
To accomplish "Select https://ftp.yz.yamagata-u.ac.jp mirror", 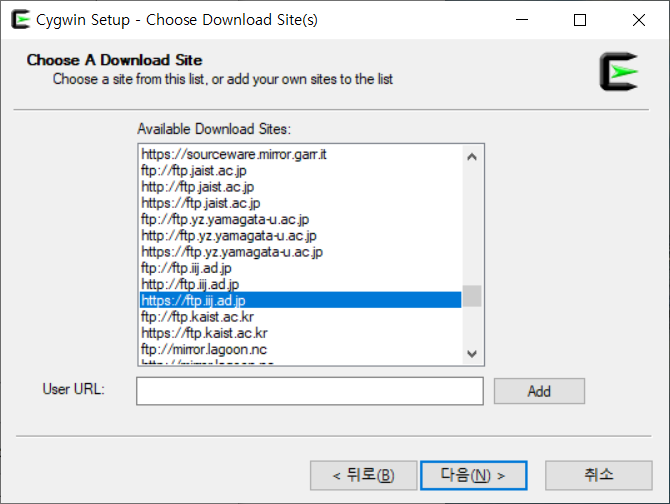I will (x=300, y=252).
